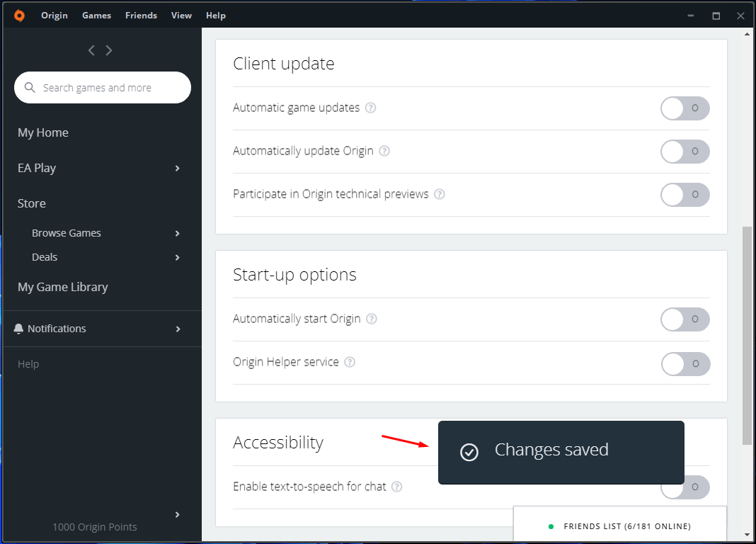
Task: Toggle Automatic game updates switch
Action: (x=685, y=108)
